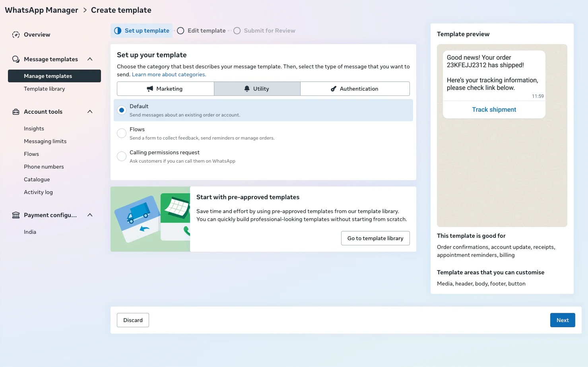Image resolution: width=588 pixels, height=367 pixels.
Task: Click the Account tools briefcase icon
Action: tap(16, 112)
